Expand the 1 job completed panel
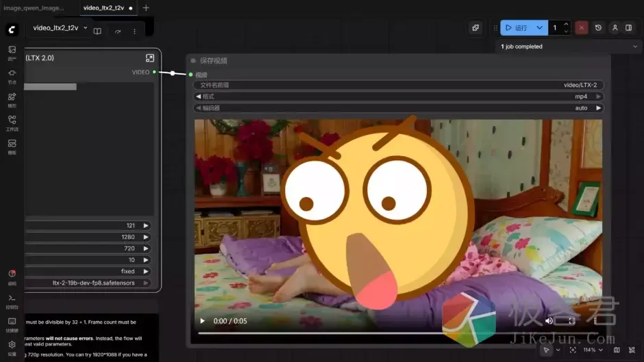This screenshot has width=644, height=362. 634,47
